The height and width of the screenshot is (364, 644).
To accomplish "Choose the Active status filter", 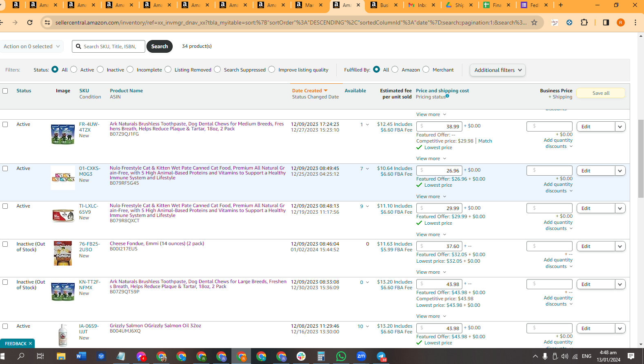I will point(74,69).
